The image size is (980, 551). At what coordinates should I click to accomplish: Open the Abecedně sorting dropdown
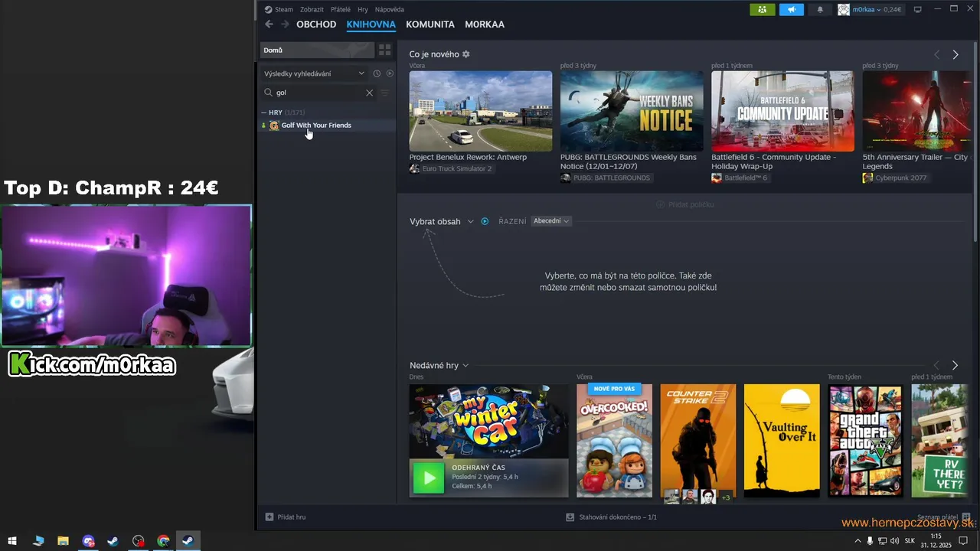pyautogui.click(x=550, y=221)
